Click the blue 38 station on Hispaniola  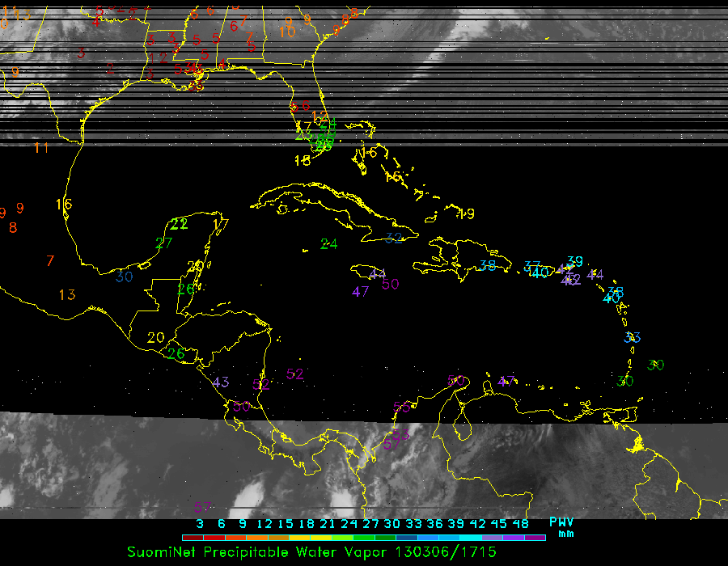487,266
